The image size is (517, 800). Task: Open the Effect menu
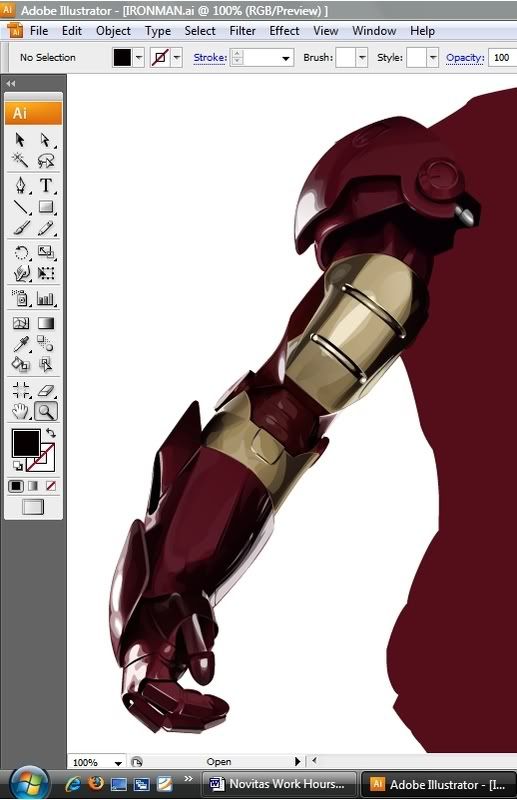pos(284,31)
